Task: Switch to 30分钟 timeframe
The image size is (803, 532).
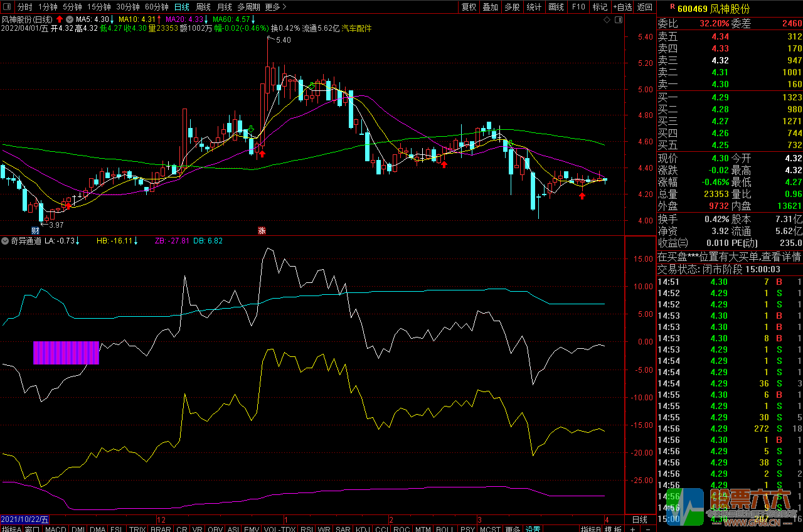Action: point(127,7)
